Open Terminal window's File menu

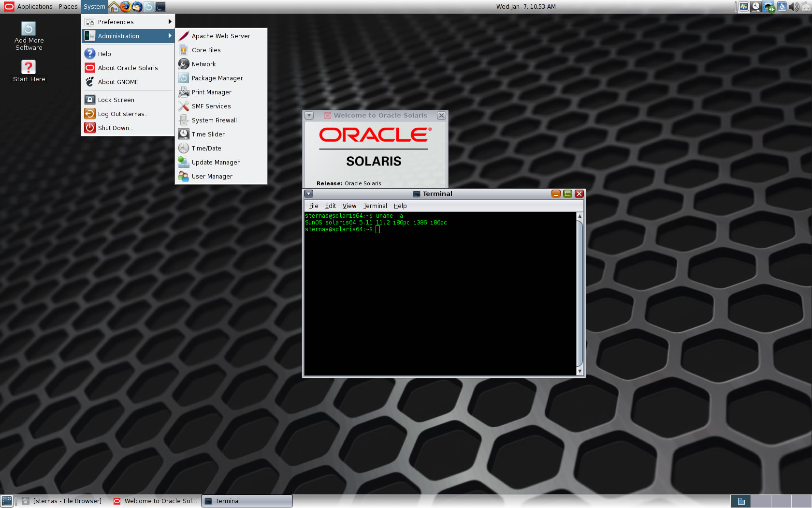[314, 206]
